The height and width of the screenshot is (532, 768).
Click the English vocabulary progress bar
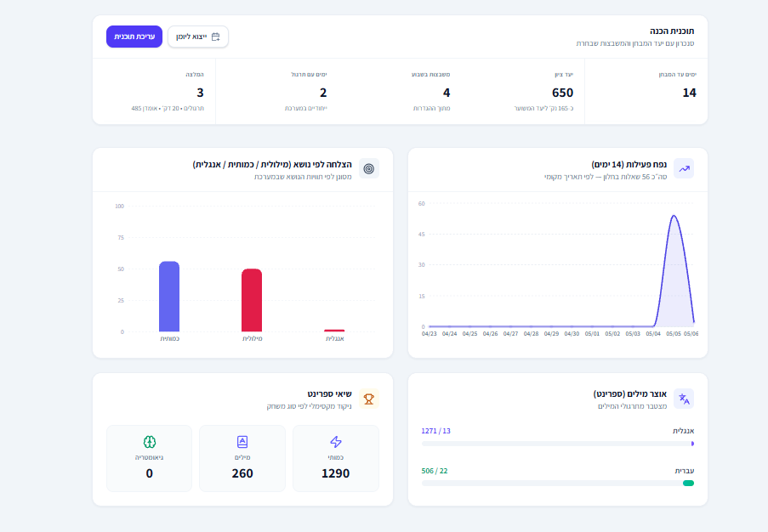click(x=557, y=444)
